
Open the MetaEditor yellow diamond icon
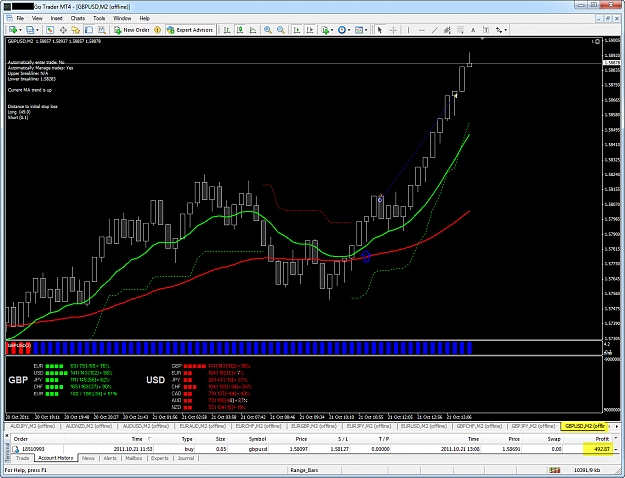157,30
